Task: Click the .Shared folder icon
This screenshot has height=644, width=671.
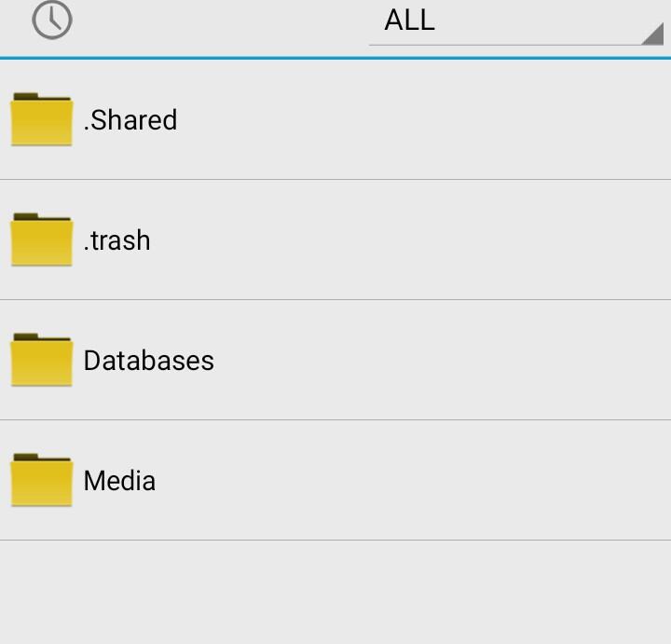Action: click(42, 119)
